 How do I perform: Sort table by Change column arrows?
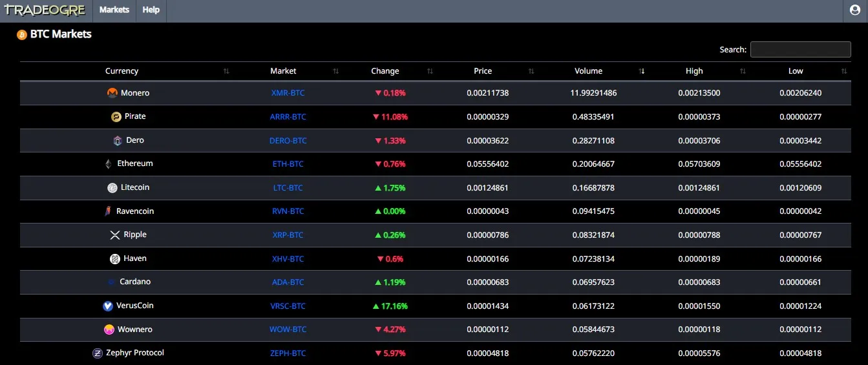pos(430,71)
